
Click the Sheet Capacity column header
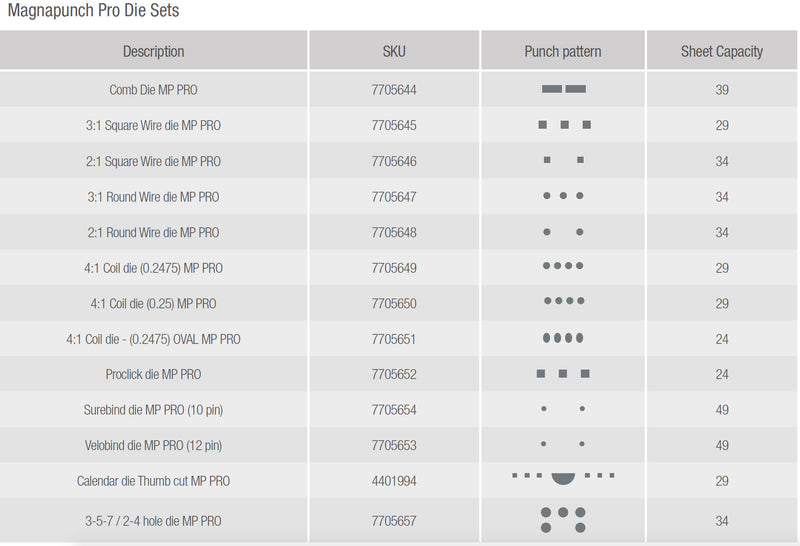tap(722, 51)
